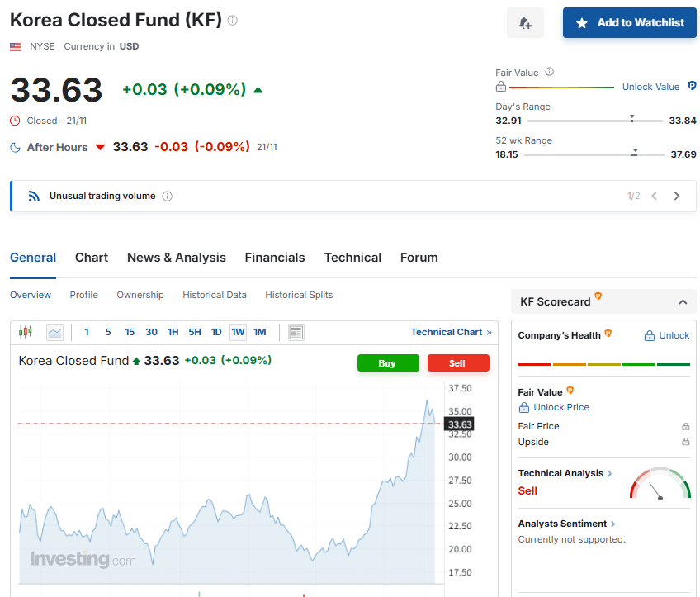The width and height of the screenshot is (700, 597).
Task: Click the green up arrow beside price change
Action: pyautogui.click(x=258, y=90)
